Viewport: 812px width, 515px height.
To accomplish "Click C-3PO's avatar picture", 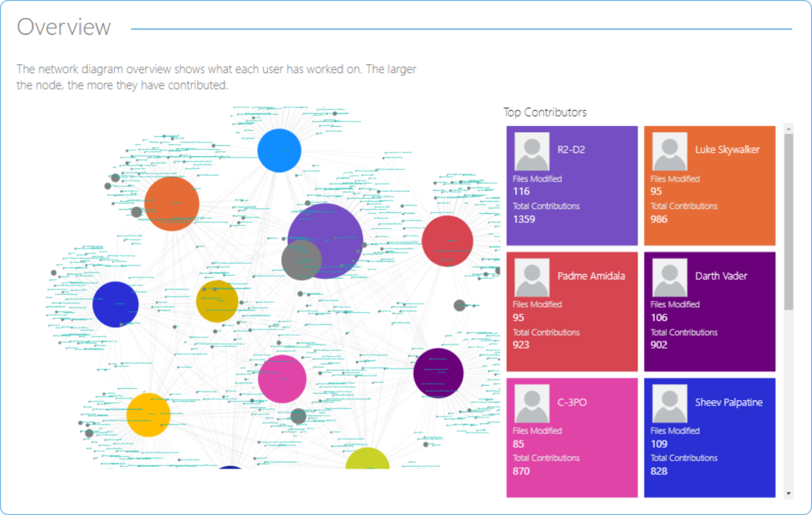I will point(532,404).
